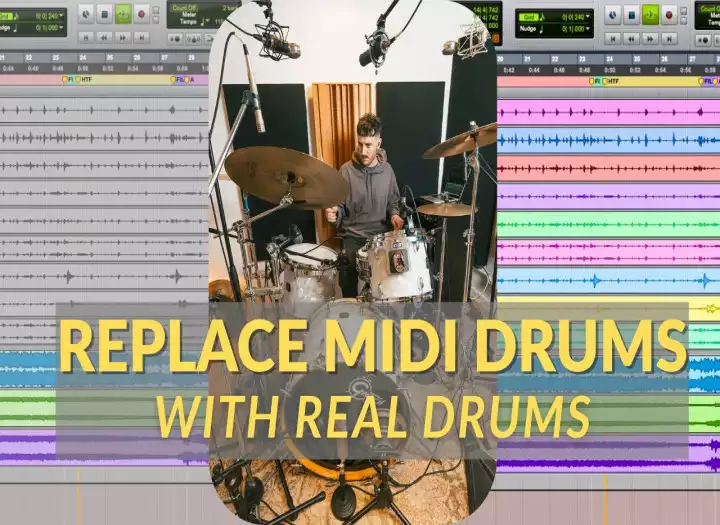
Task: Click the green Play button in right transport
Action: (650, 14)
